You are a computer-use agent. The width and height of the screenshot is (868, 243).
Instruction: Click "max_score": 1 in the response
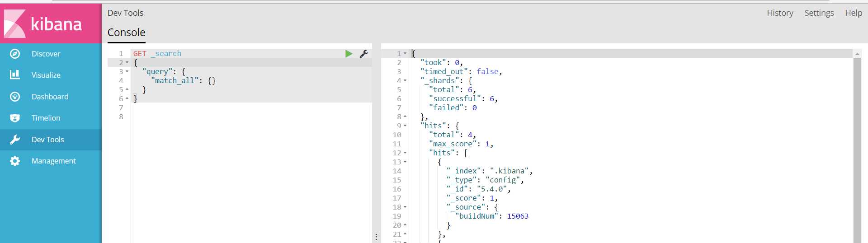(461, 144)
